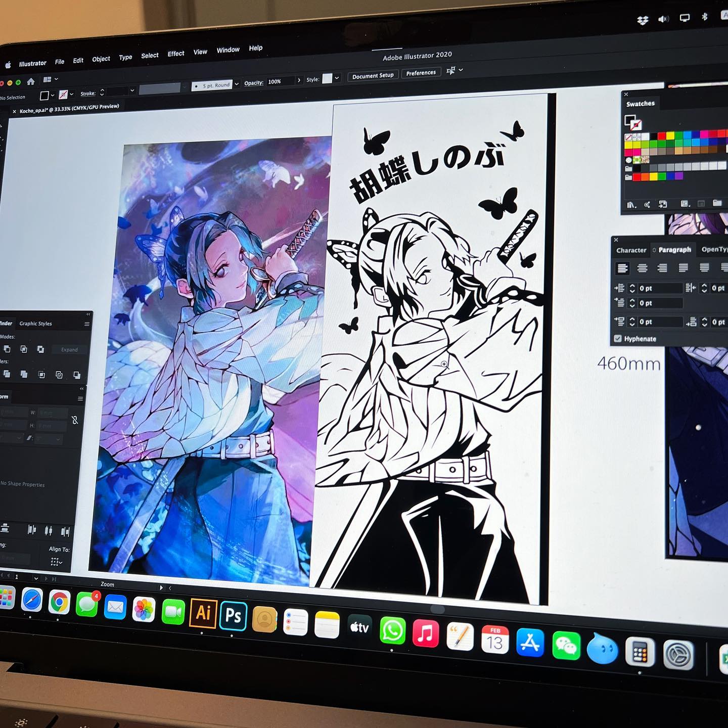Open the View menu
The height and width of the screenshot is (728, 728).
coord(200,52)
